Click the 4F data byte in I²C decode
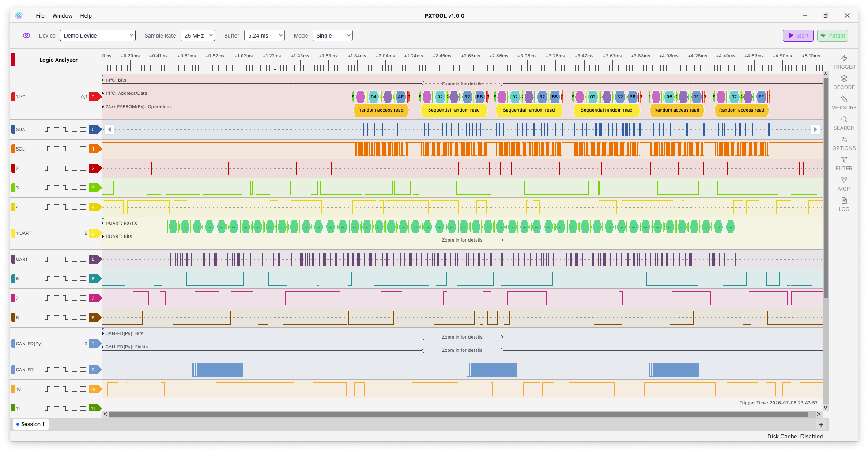 coord(400,97)
